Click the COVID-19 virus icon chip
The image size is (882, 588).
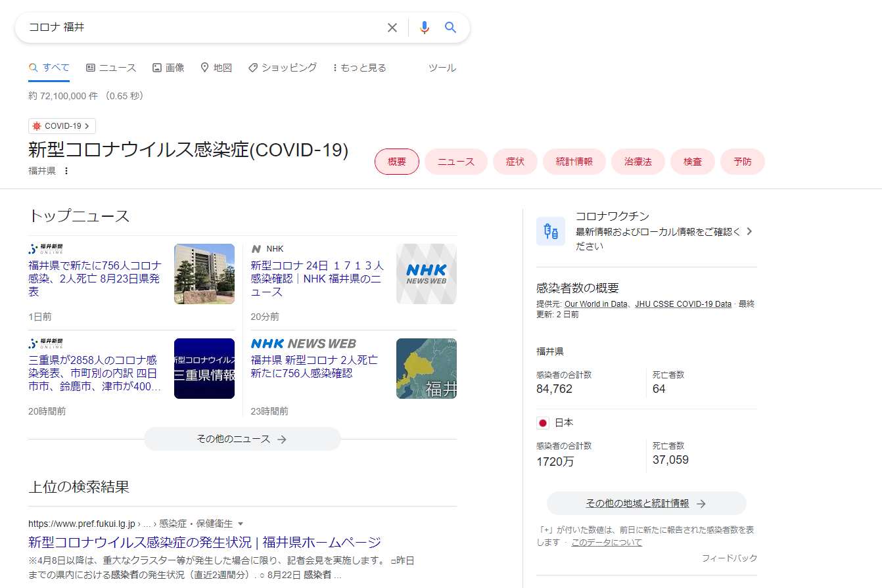coord(37,126)
